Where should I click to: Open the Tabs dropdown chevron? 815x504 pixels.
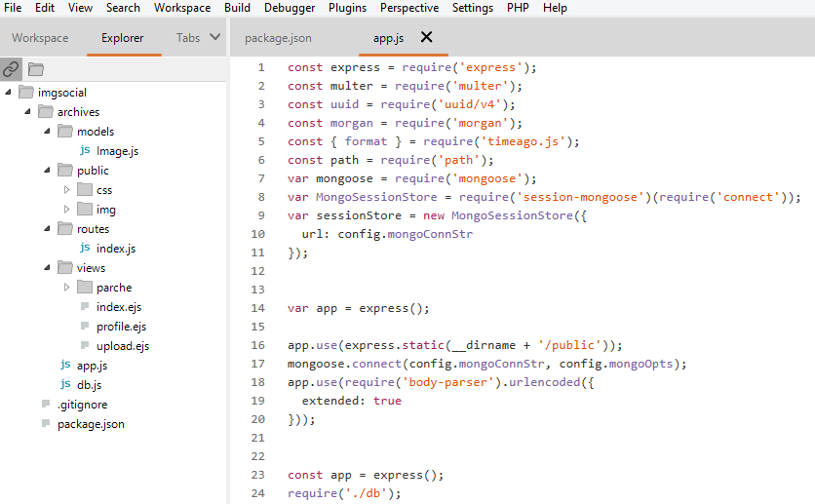[x=214, y=37]
